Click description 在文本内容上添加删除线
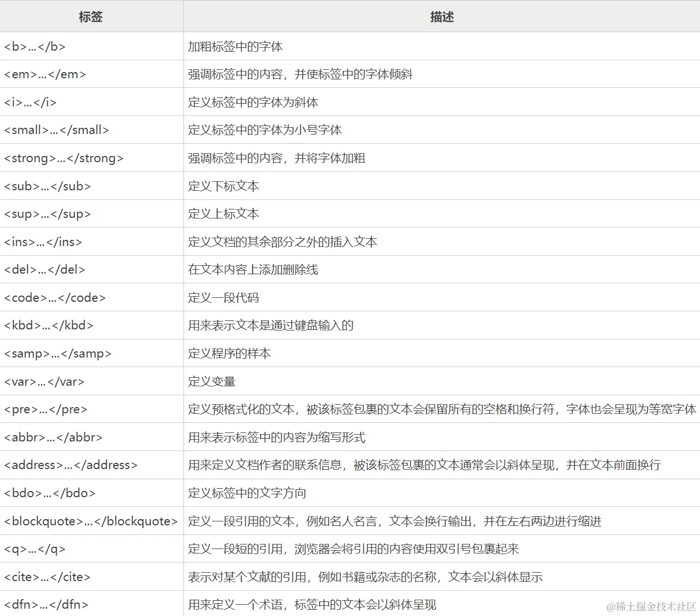The image size is (700, 616). click(x=253, y=270)
